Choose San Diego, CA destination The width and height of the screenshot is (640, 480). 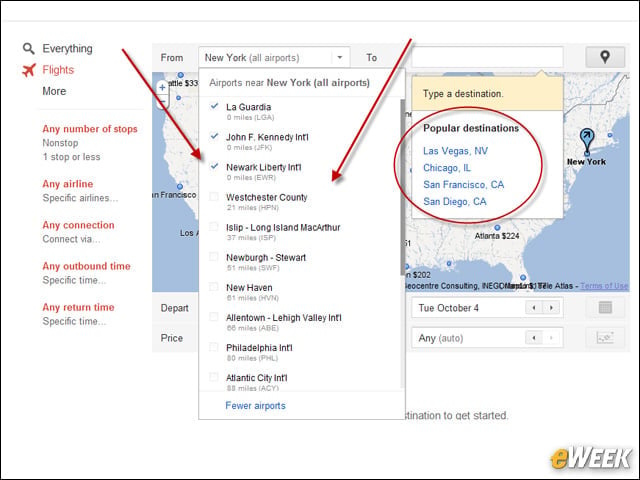[455, 202]
